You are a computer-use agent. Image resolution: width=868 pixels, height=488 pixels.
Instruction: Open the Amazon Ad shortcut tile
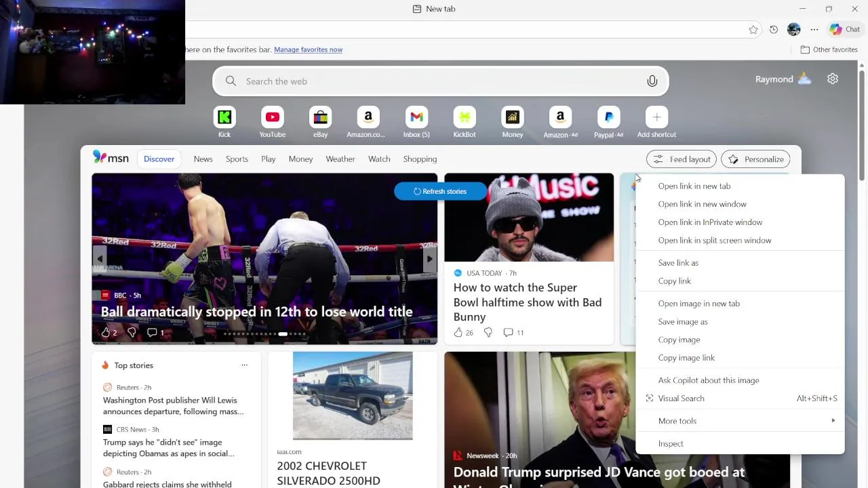[x=560, y=117]
